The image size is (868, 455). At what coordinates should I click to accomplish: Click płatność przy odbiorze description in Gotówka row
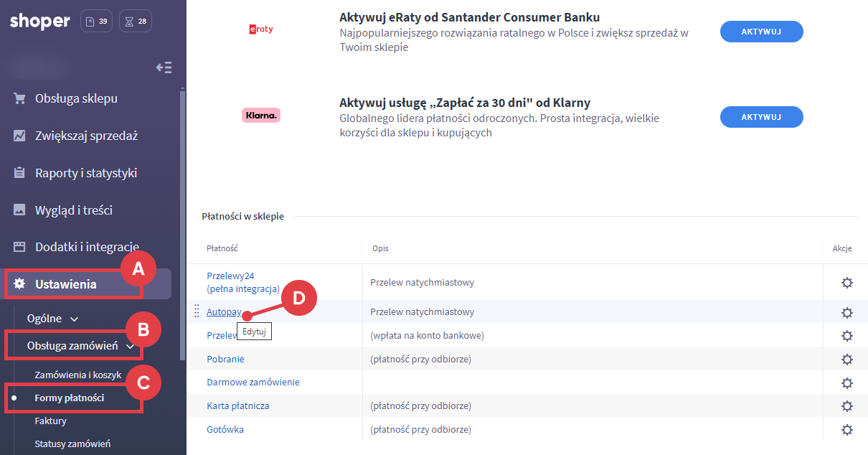[420, 430]
